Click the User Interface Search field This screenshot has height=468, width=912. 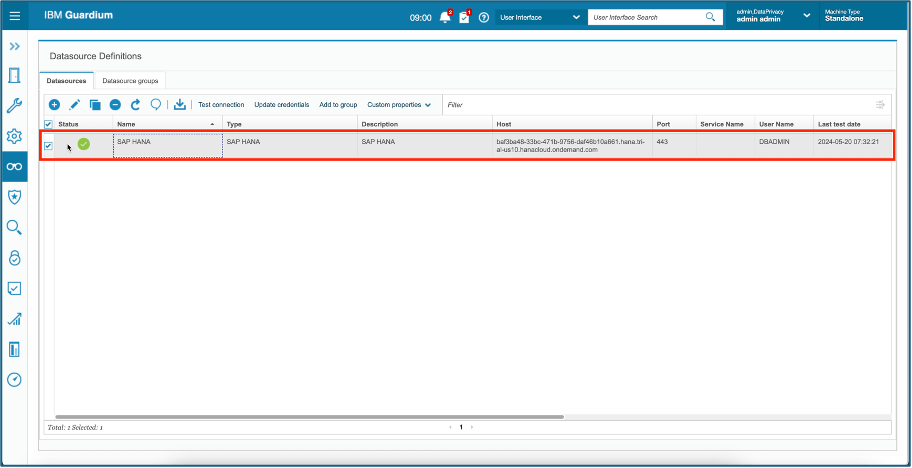point(646,17)
